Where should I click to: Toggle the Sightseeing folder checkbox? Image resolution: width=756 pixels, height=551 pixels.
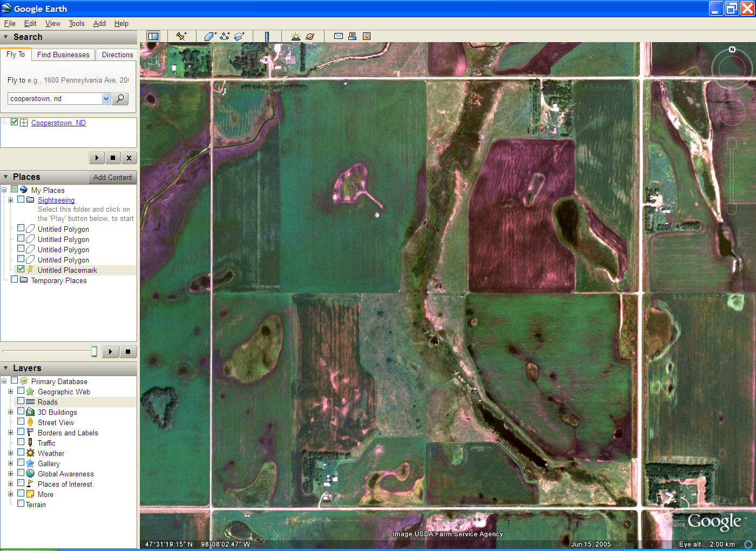point(21,199)
